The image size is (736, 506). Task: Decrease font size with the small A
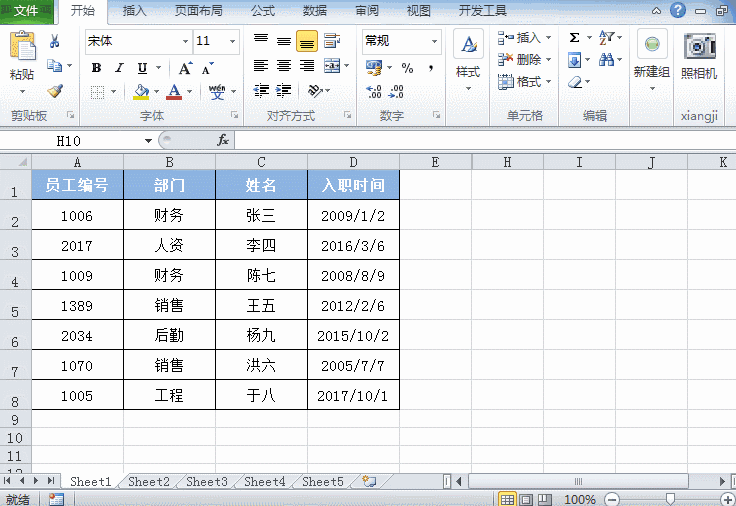point(207,69)
